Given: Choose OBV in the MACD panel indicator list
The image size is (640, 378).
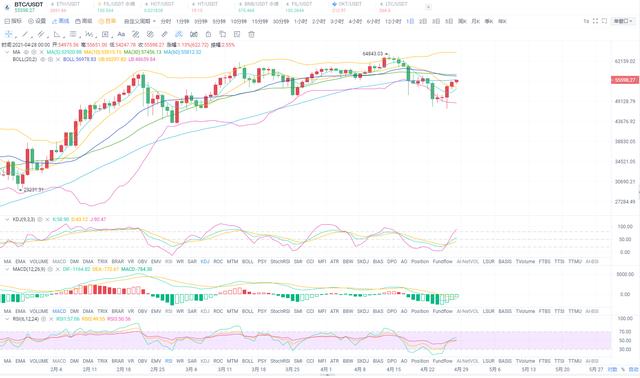Looking at the screenshot, I should [142, 311].
